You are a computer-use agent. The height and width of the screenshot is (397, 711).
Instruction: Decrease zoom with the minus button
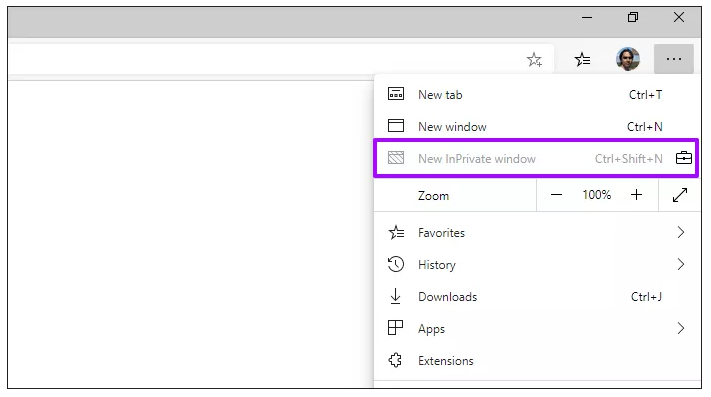[x=556, y=195]
